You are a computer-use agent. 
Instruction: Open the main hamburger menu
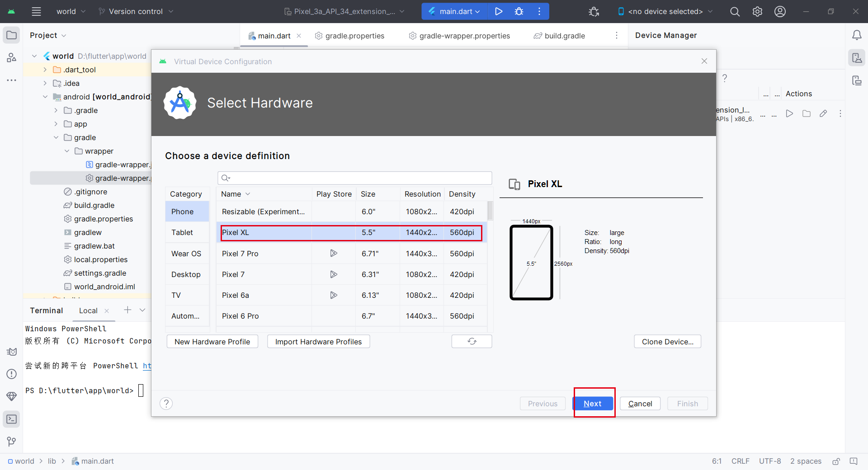36,11
